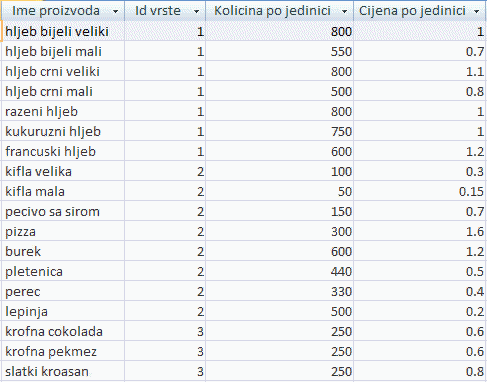This screenshot has height=382, width=487.
Task: Click the Cijena po jedinici header label
Action: [x=412, y=11]
